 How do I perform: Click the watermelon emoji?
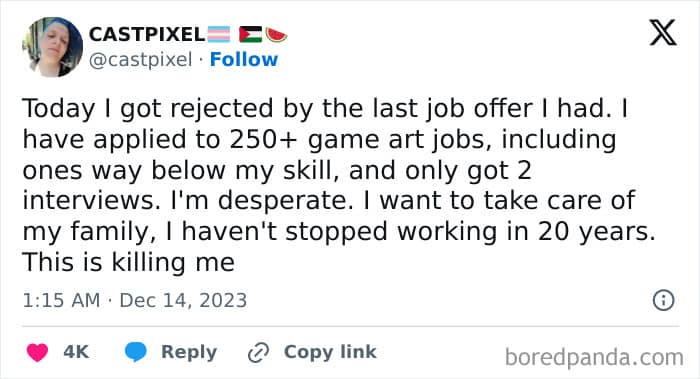click(276, 34)
